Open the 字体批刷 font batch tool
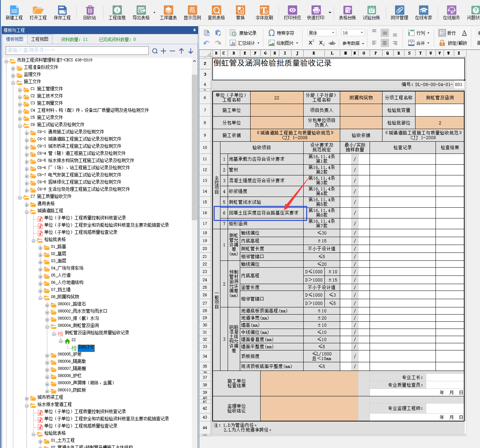Viewport: 480px width, 448px height. (264, 13)
